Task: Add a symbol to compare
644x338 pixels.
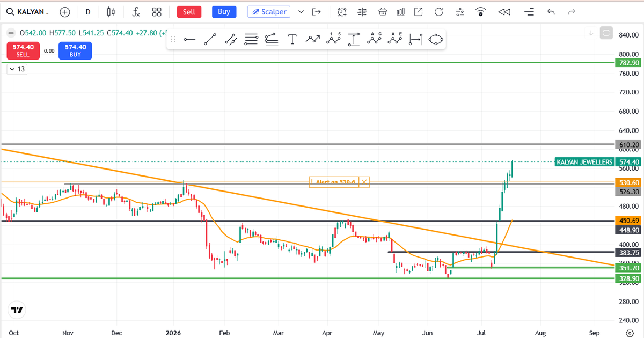Action: 65,12
